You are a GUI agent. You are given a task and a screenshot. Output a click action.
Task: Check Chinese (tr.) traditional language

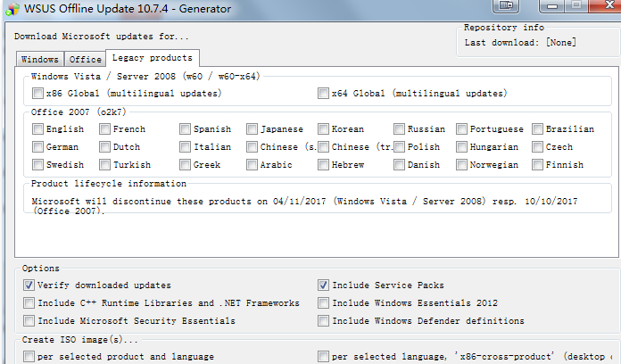click(x=323, y=147)
